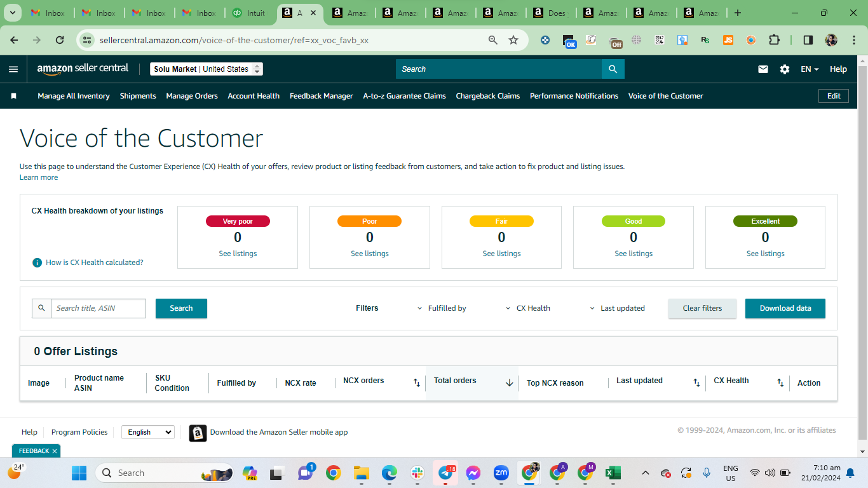Select Voice of the Customer in the nav bar
Viewport: 868px width, 488px height.
point(666,96)
